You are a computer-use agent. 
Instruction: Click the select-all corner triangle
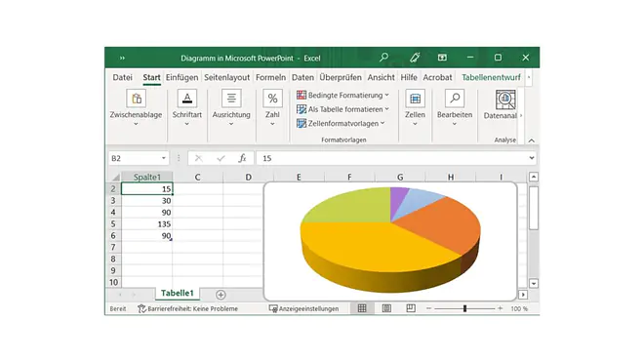(115, 178)
